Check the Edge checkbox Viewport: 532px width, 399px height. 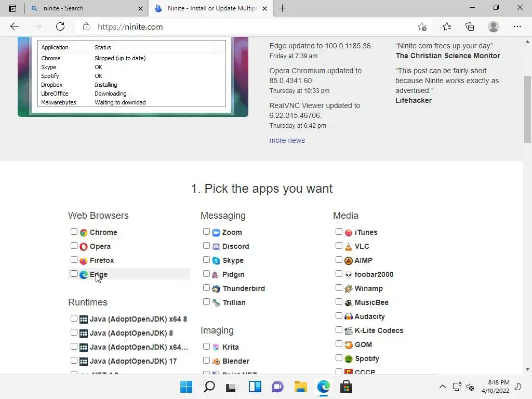pos(74,274)
